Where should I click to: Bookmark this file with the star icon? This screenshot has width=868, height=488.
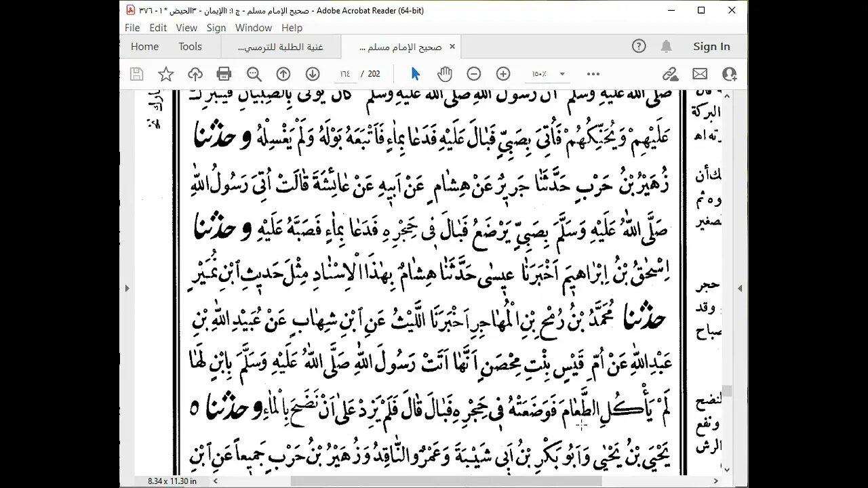pos(166,74)
